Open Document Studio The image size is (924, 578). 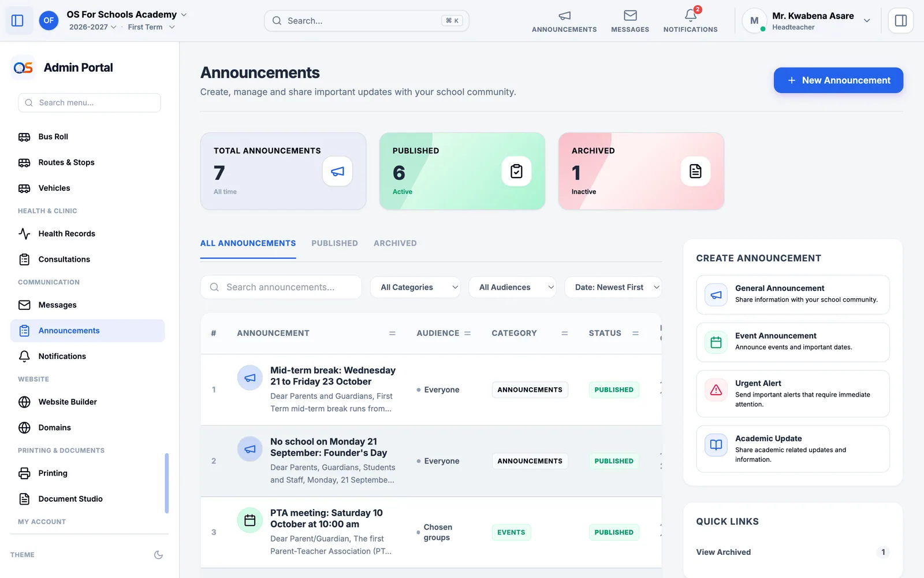coord(88,499)
